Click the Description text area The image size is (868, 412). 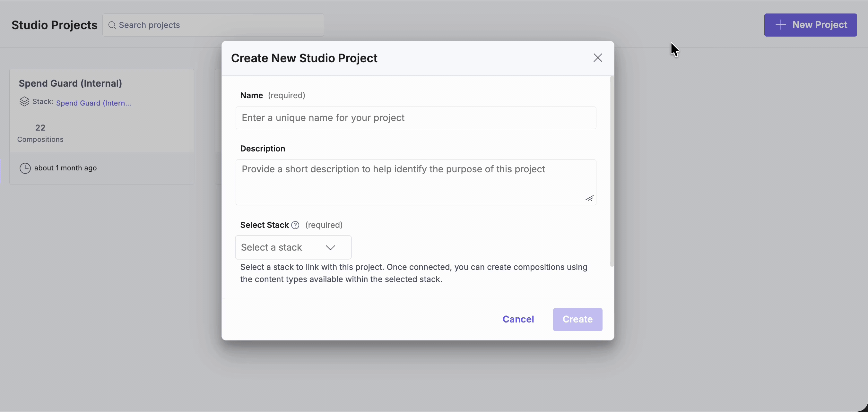[416, 182]
